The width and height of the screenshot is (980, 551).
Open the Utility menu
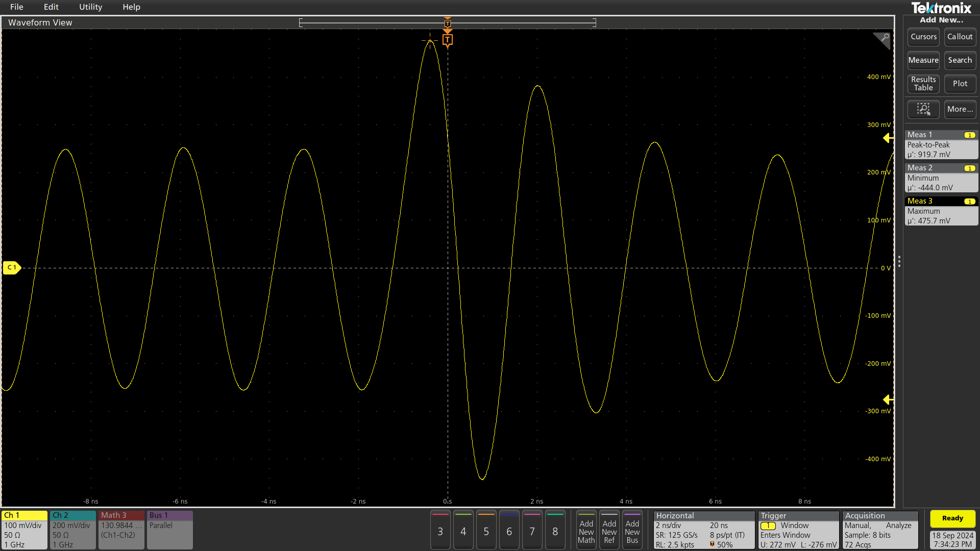(90, 7)
